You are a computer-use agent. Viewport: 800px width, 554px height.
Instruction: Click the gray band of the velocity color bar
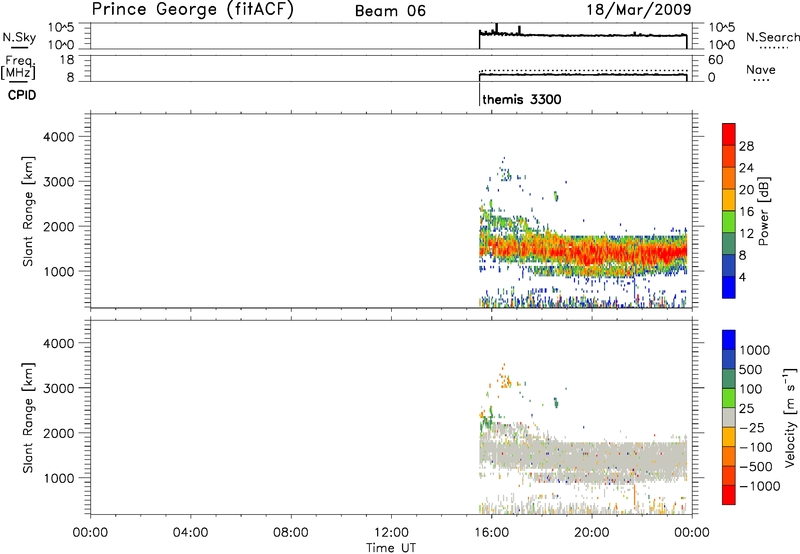[729, 418]
